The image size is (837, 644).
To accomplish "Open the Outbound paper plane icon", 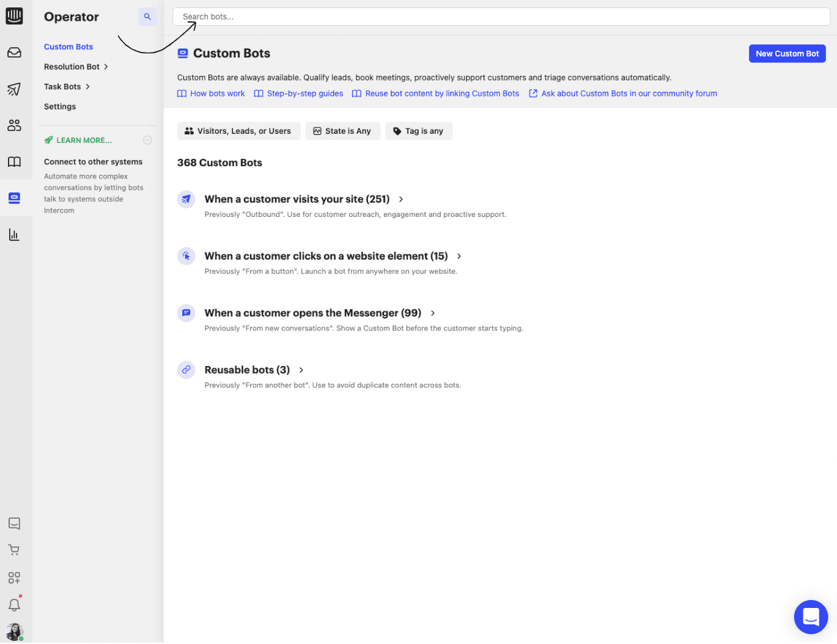I will [x=14, y=89].
